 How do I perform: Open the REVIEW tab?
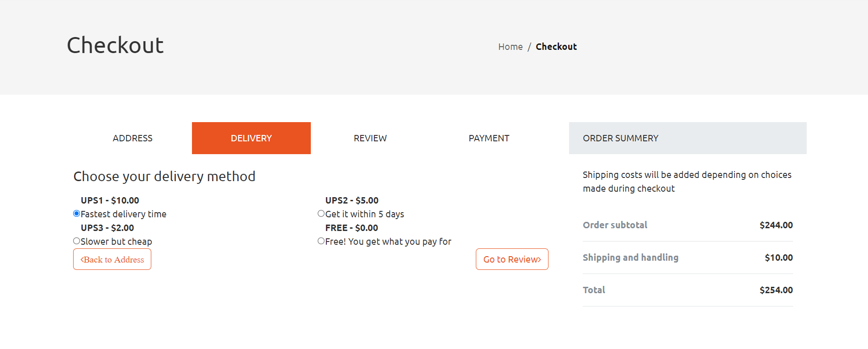(370, 138)
